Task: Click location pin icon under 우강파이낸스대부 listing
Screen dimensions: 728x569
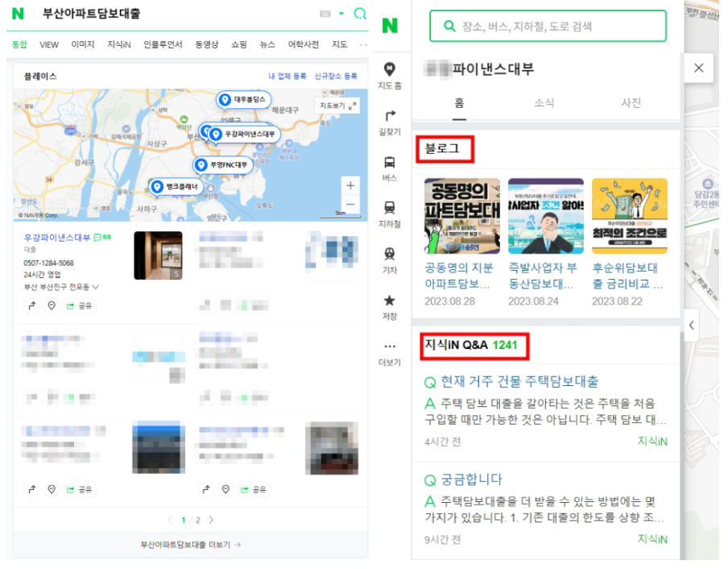Action: 52,306
